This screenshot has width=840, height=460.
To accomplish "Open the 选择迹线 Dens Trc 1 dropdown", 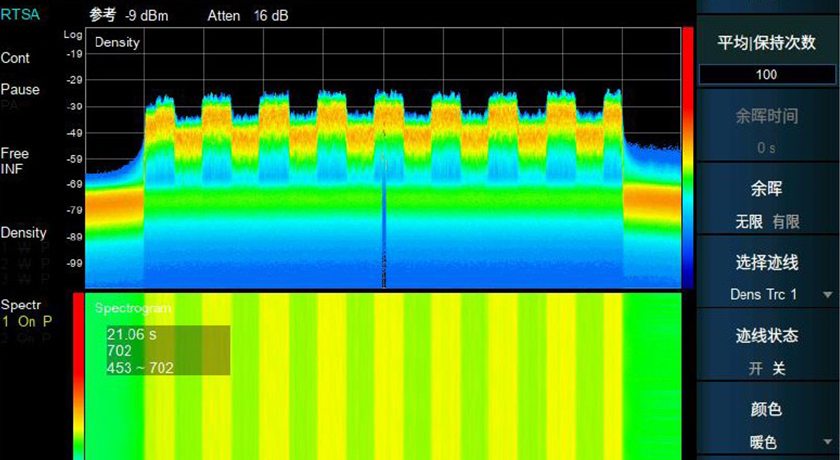I will click(767, 294).
